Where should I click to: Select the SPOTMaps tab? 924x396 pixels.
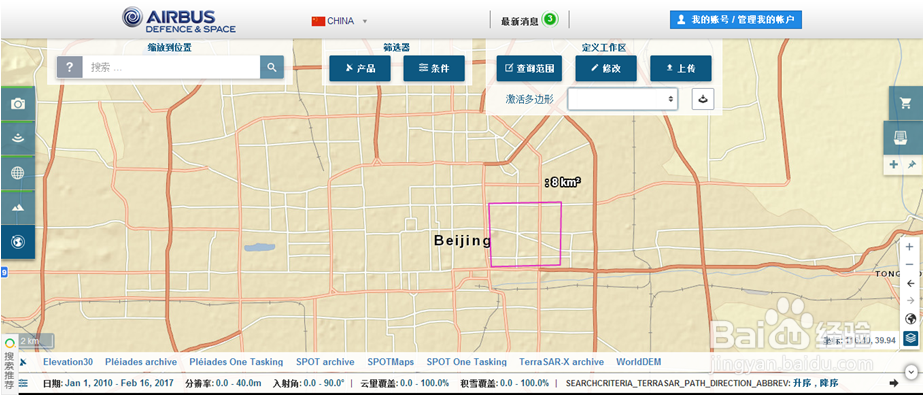click(391, 362)
